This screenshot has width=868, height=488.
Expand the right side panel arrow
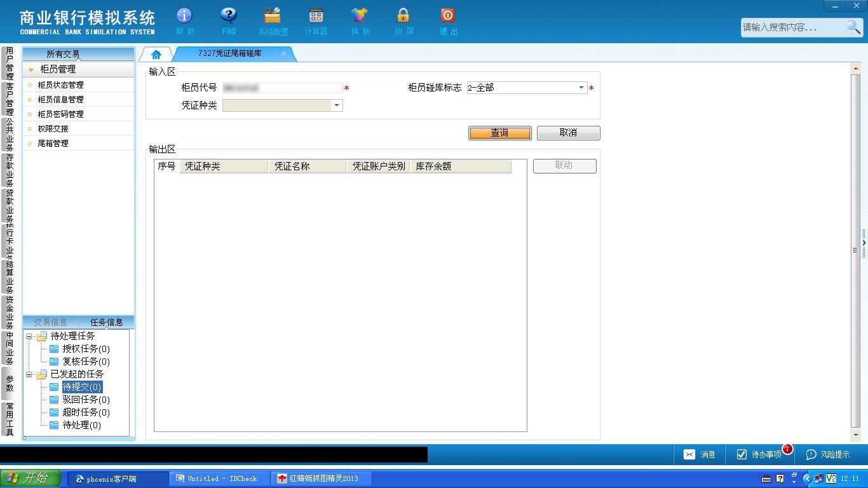pos(864,243)
